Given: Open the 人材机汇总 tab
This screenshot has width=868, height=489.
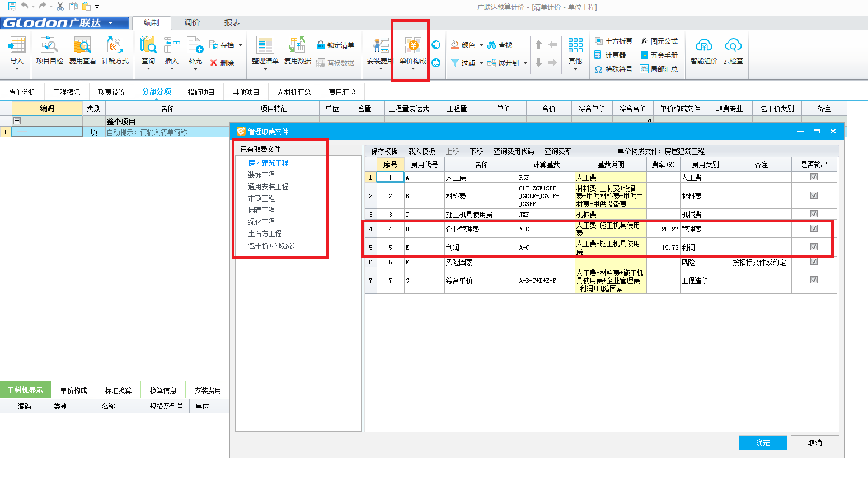Looking at the screenshot, I should pos(294,92).
